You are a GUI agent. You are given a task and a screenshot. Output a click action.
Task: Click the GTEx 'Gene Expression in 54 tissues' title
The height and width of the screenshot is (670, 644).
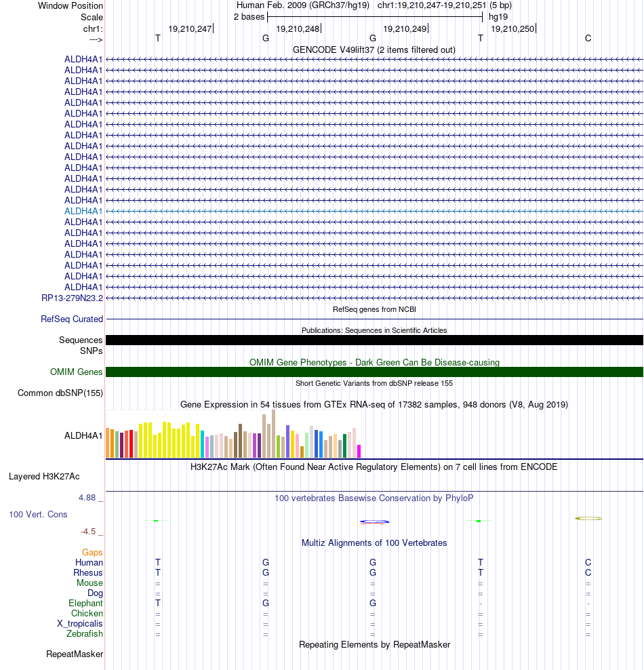point(374,404)
